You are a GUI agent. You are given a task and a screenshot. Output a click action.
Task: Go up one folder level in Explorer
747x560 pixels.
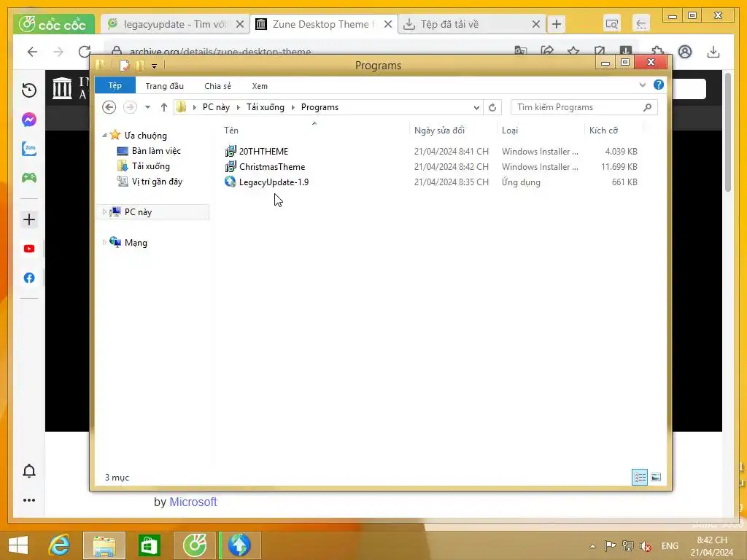(x=164, y=107)
